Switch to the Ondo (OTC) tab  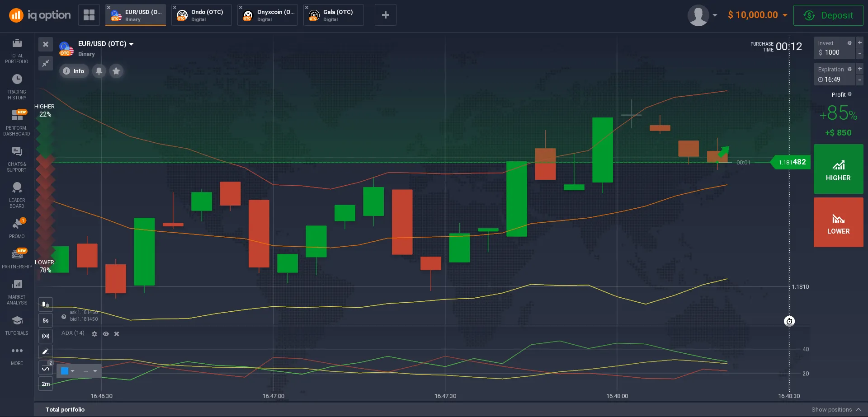(202, 15)
